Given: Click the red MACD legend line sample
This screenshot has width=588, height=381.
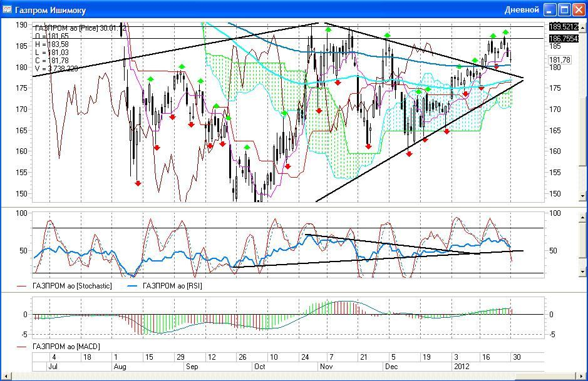Looking at the screenshot, I should [22, 347].
